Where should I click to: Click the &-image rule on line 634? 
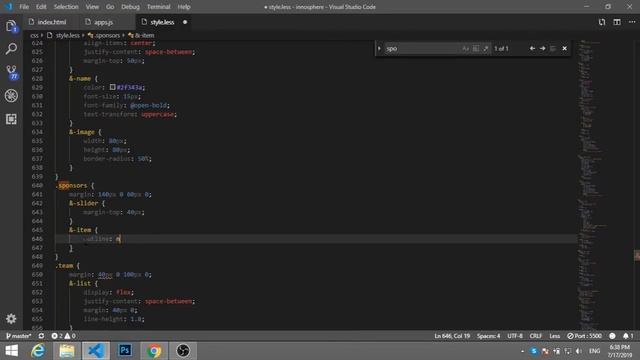click(82, 132)
